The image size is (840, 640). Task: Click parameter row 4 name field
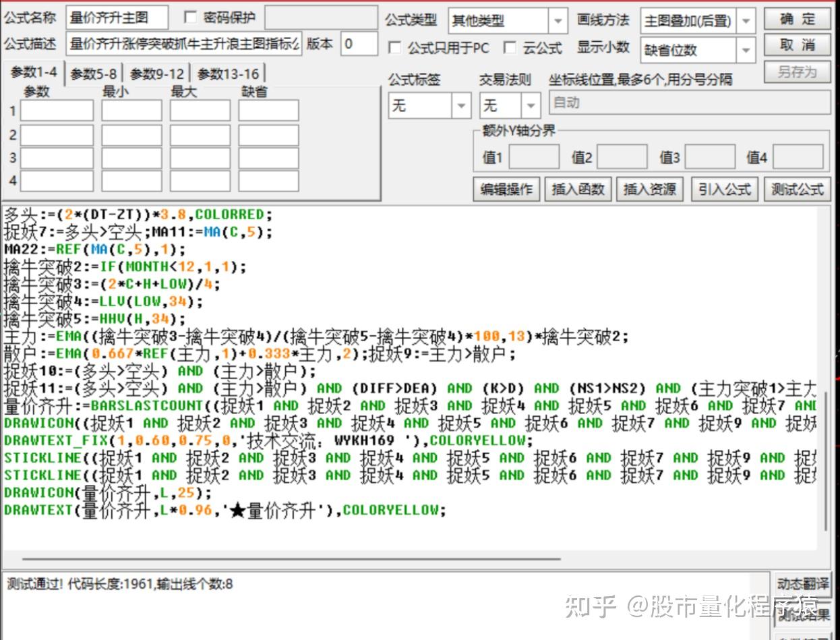(57, 181)
